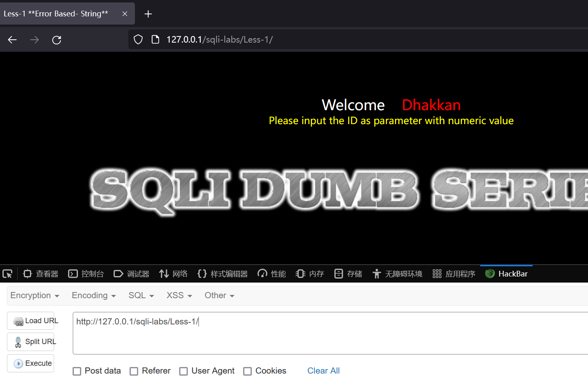This screenshot has width=588, height=383.
Task: Open the SQL dropdown in HackBar
Action: pyautogui.click(x=141, y=295)
